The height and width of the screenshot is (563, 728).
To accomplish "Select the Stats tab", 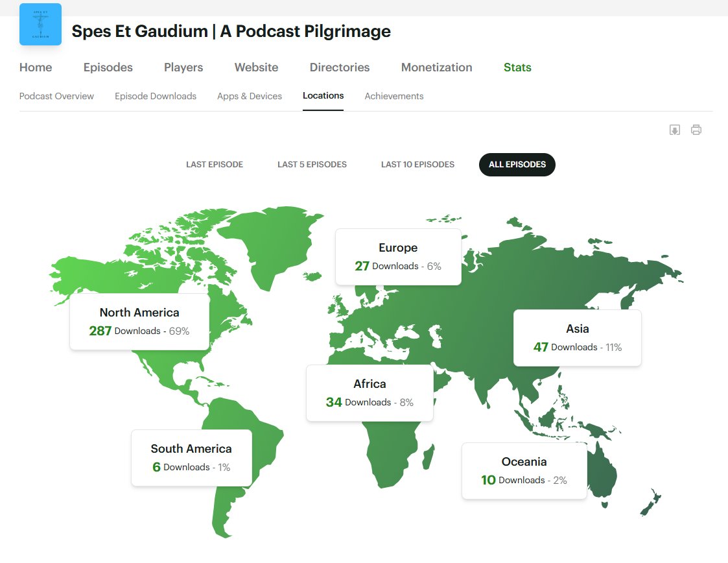I will (518, 67).
